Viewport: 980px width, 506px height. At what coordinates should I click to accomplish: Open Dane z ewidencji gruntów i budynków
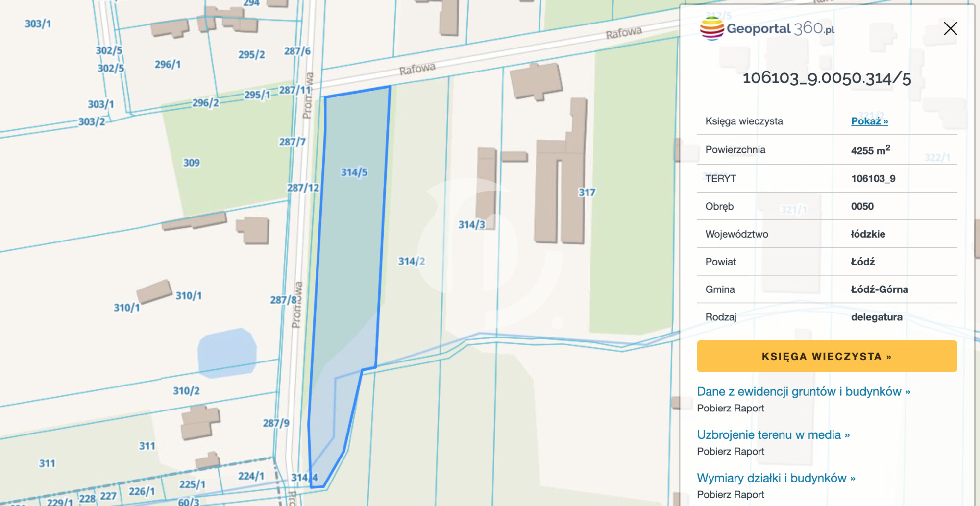803,391
